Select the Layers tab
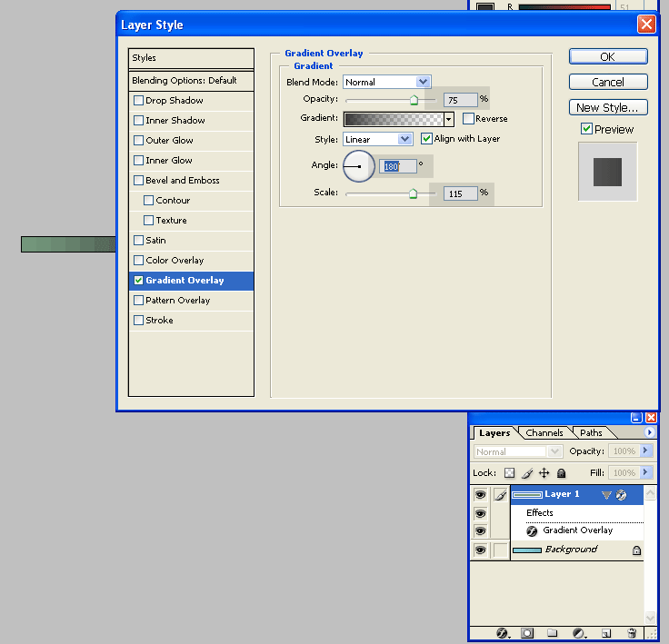This screenshot has height=644, width=669. (x=494, y=433)
